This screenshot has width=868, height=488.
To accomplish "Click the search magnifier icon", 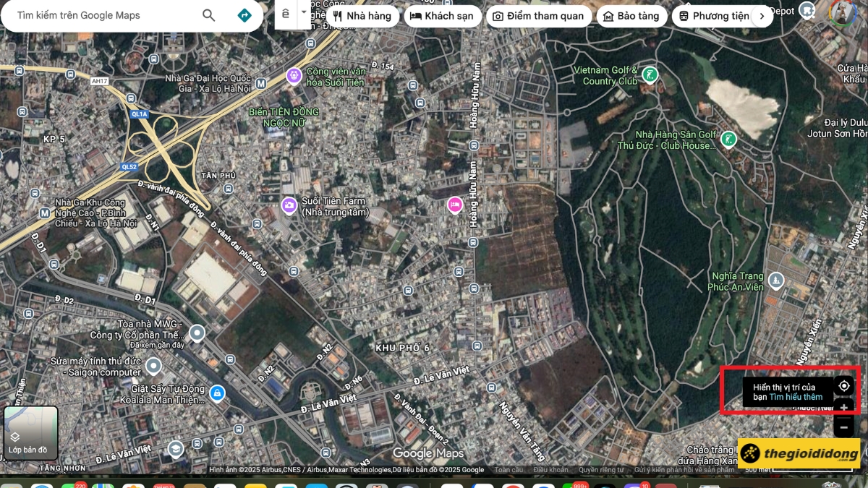I will pyautogui.click(x=209, y=15).
